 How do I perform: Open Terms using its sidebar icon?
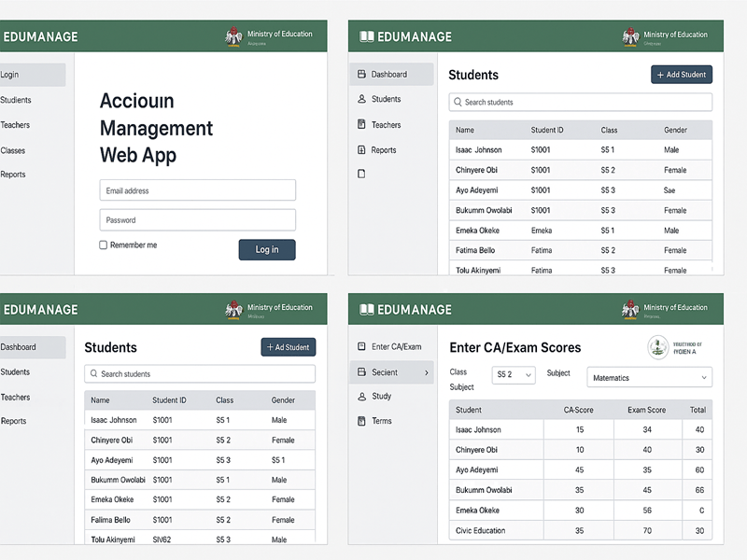pyautogui.click(x=362, y=420)
